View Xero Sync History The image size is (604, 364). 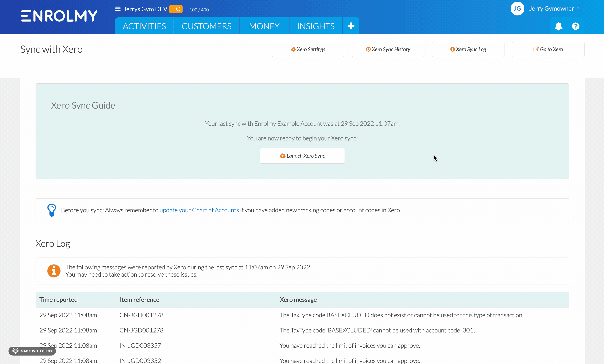click(388, 49)
